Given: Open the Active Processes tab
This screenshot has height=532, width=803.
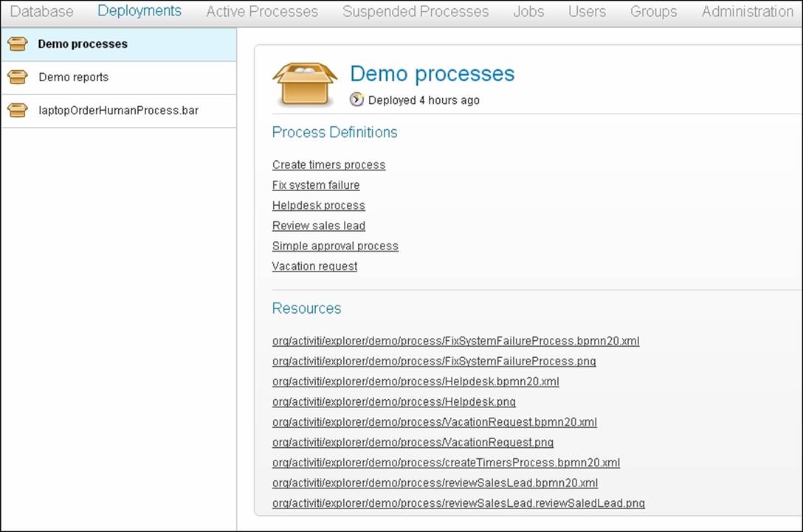Looking at the screenshot, I should click(x=262, y=12).
